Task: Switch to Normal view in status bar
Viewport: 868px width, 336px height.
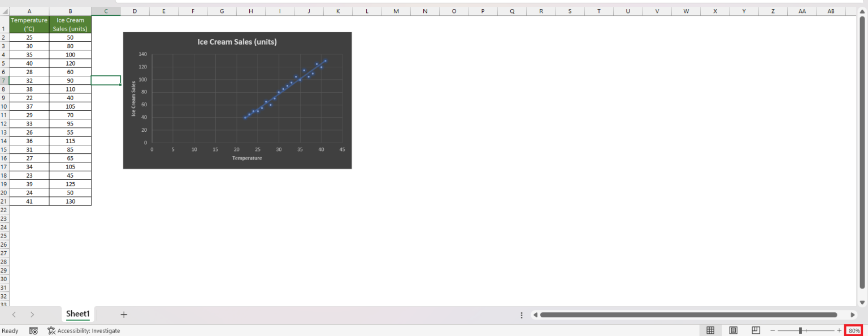Action: 710,330
